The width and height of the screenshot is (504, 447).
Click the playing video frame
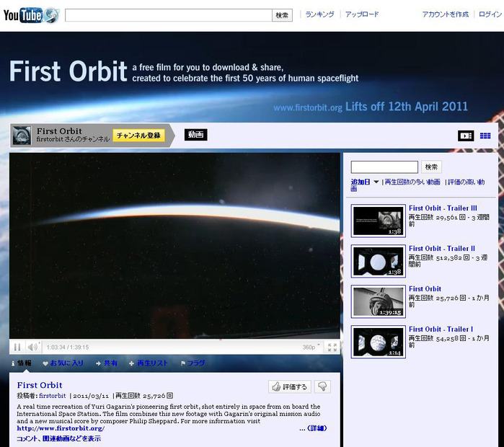coord(174,246)
